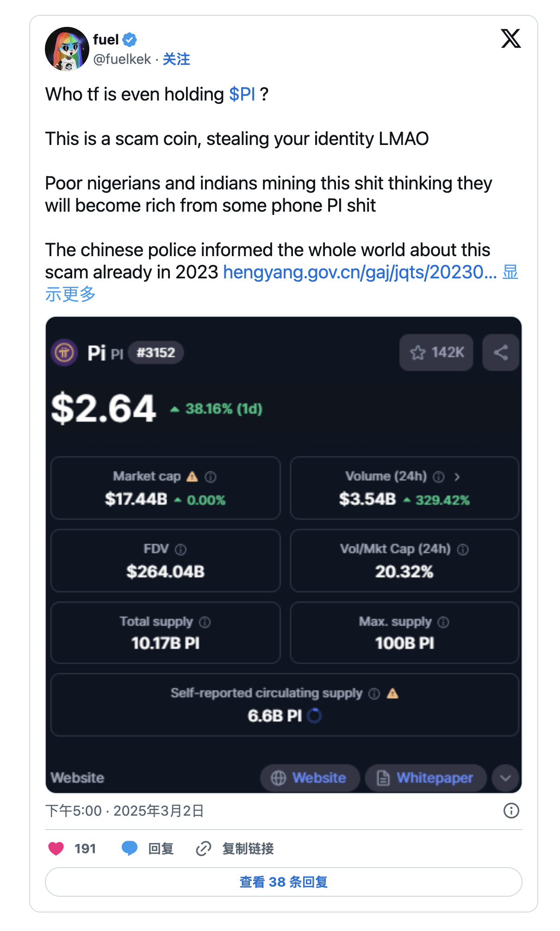
Task: Click the blue verified badge
Action: tap(130, 40)
